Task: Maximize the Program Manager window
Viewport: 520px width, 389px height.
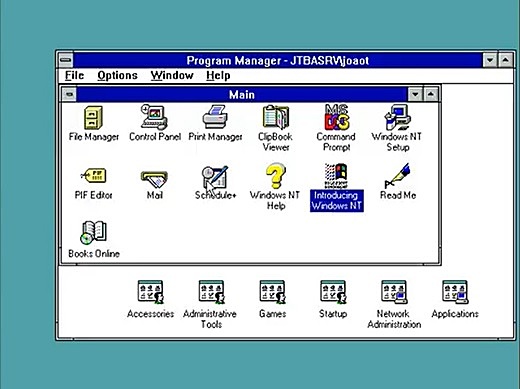Action: [505, 60]
